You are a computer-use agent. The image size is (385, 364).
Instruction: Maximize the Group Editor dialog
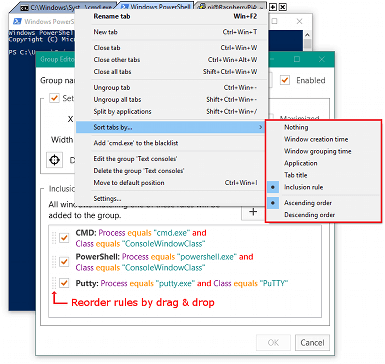coord(297,59)
